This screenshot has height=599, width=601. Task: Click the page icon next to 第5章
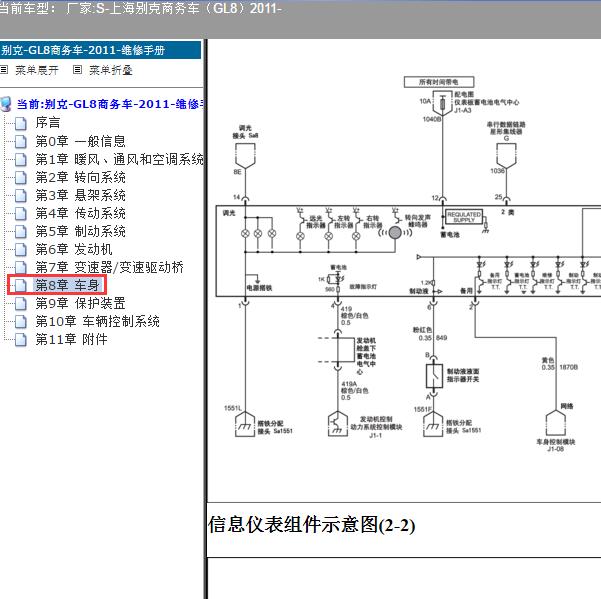[x=21, y=231]
